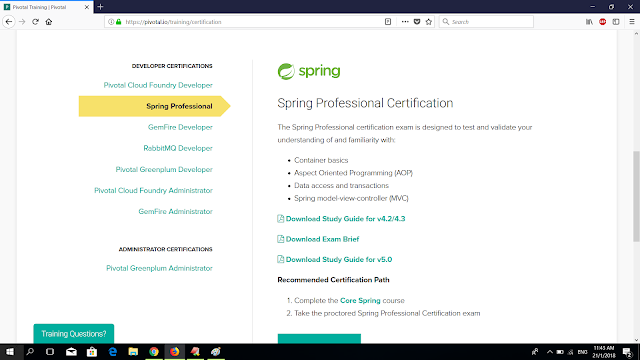Click the ENG language indicator
640x360 pixels.
[582, 352]
